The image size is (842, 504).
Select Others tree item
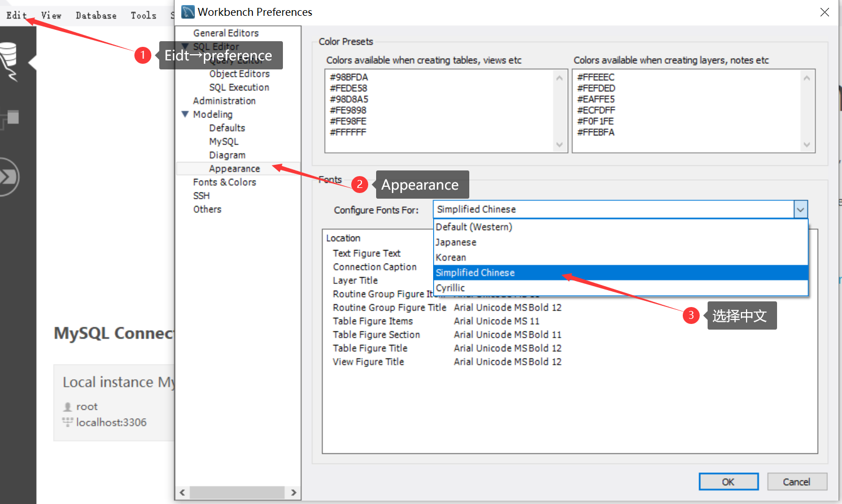pos(207,209)
